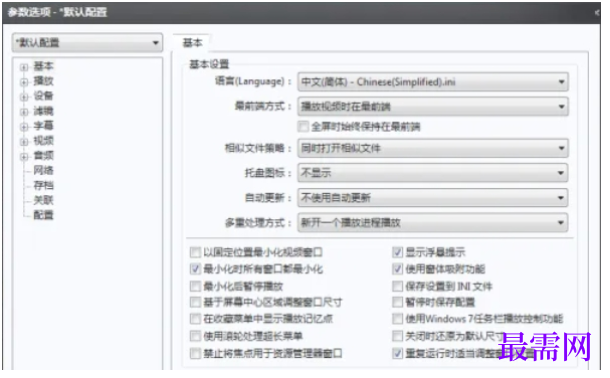This screenshot has height=378, width=610.
Task: Enable 使用滚轮处理超长菜单 checkbox
Action: 195,336
